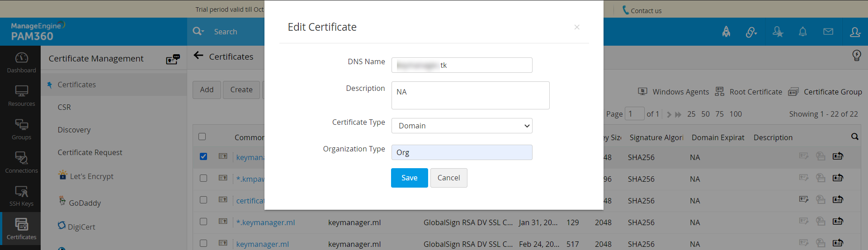Check the *.keymanager.ml row checkbox

click(203, 222)
